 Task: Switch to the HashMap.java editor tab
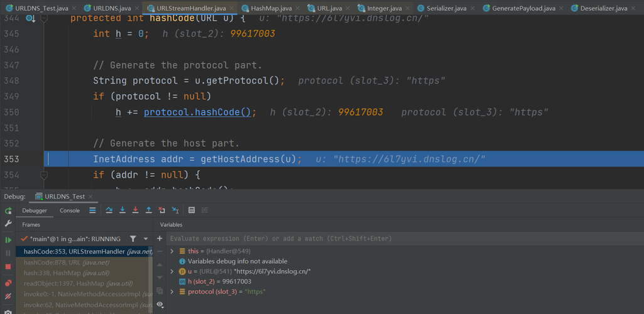(x=268, y=8)
